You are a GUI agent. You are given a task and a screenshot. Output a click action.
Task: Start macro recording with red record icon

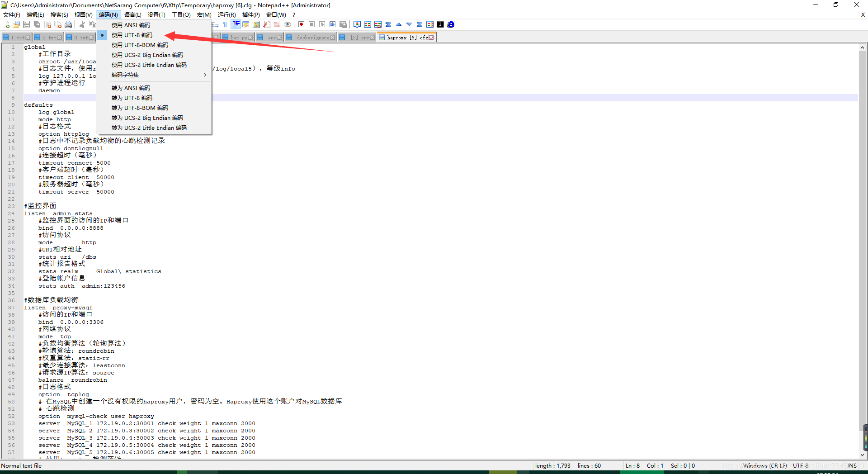tap(301, 24)
